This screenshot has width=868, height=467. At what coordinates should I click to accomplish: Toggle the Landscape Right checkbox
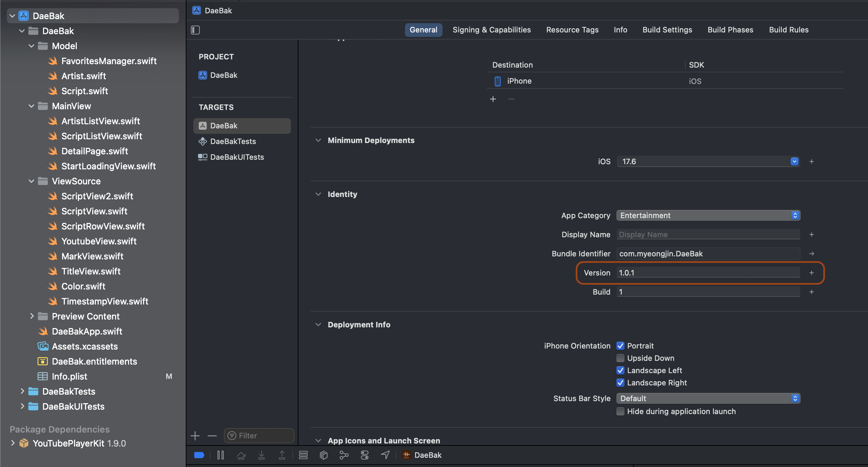[x=620, y=383]
